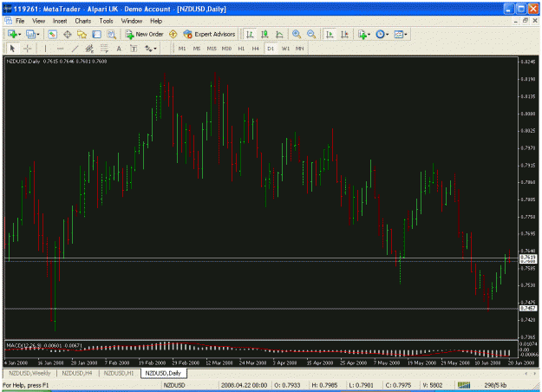542x392 pixels.
Task: Expand the Arrows objects dropdown arrow
Action: click(155, 49)
